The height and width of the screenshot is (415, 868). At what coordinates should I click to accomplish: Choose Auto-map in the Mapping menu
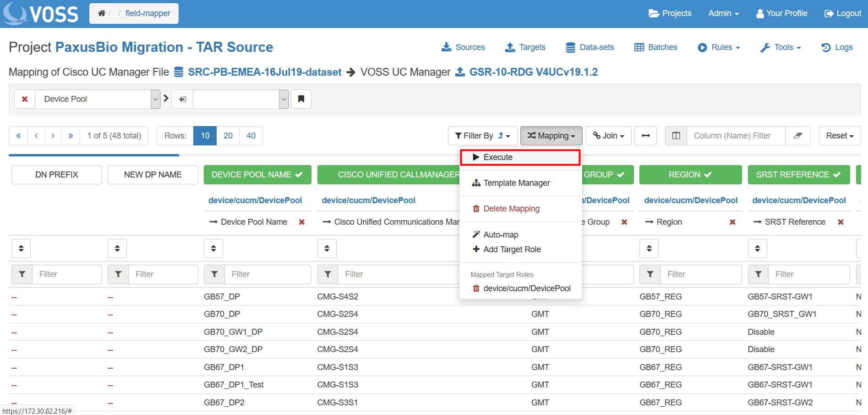(501, 235)
